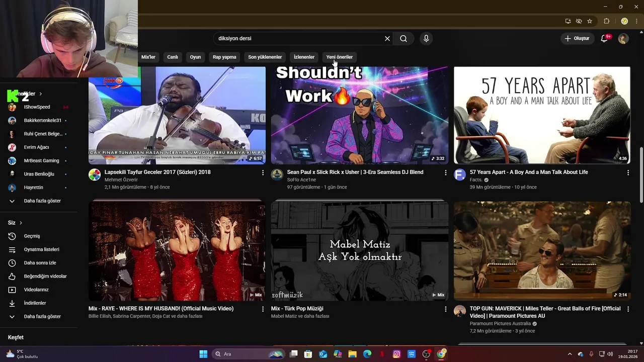Open options for the TOP GUN: MAVERICK video

click(628, 309)
